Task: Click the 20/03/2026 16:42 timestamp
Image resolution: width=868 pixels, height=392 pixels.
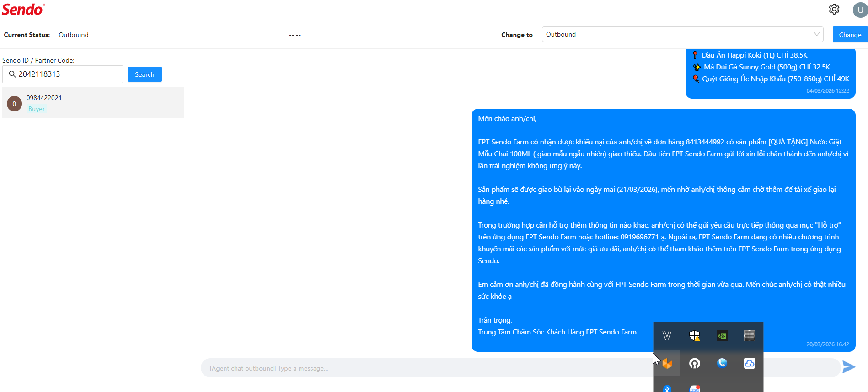Action: pos(827,344)
